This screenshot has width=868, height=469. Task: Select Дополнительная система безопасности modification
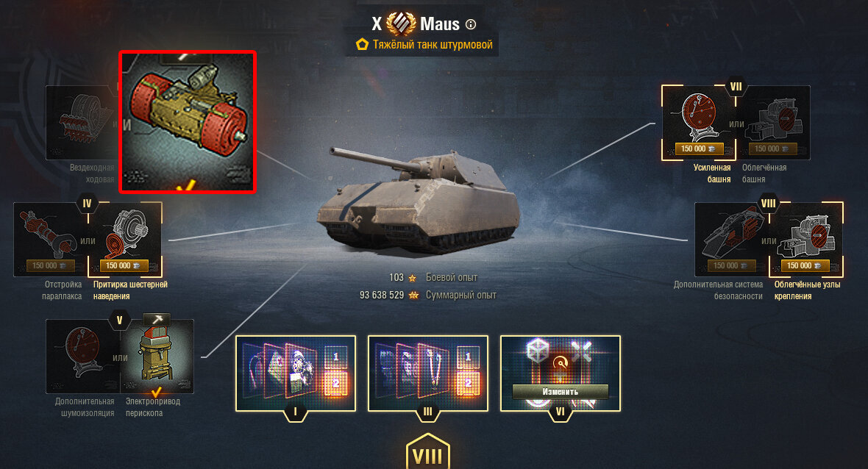[x=732, y=239]
